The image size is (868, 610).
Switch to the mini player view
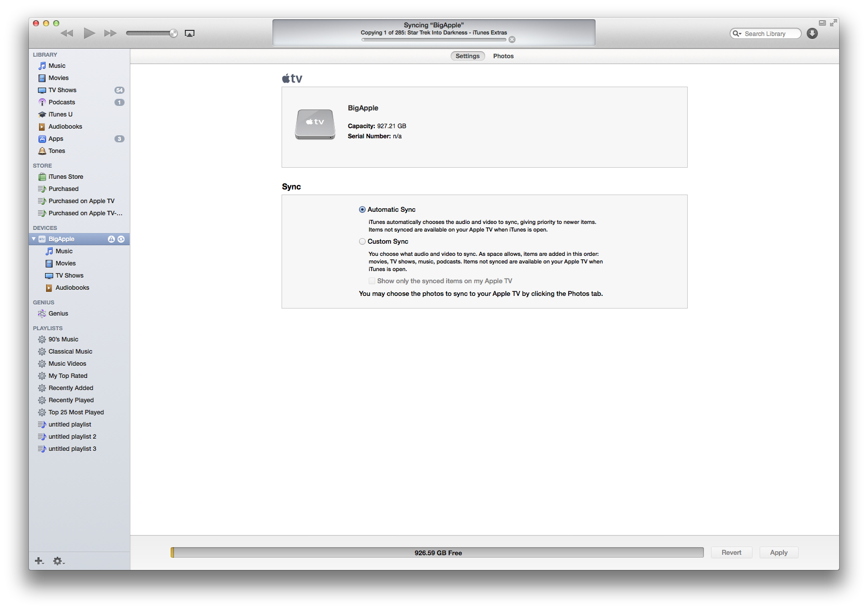[x=822, y=23]
